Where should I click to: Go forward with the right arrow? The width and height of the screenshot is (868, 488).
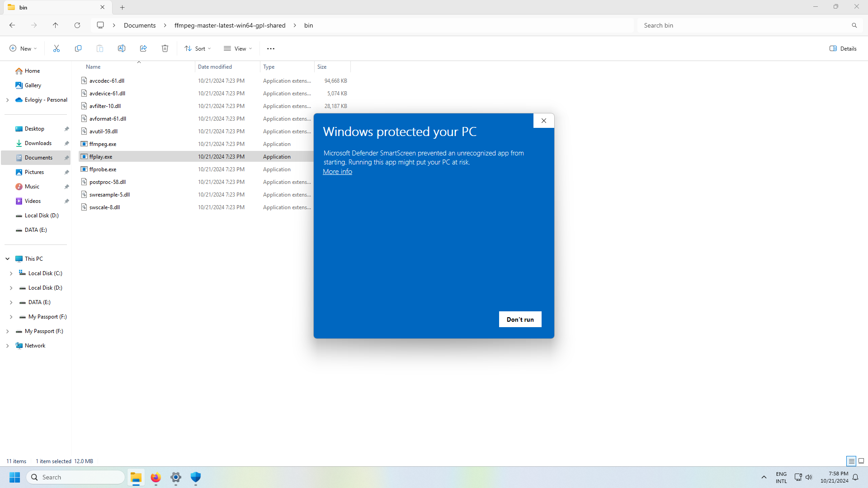coord(34,25)
